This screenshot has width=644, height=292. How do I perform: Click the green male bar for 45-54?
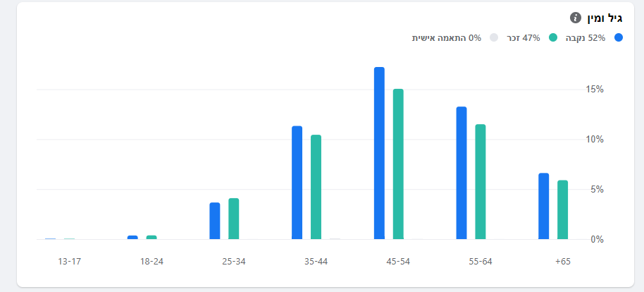click(398, 164)
